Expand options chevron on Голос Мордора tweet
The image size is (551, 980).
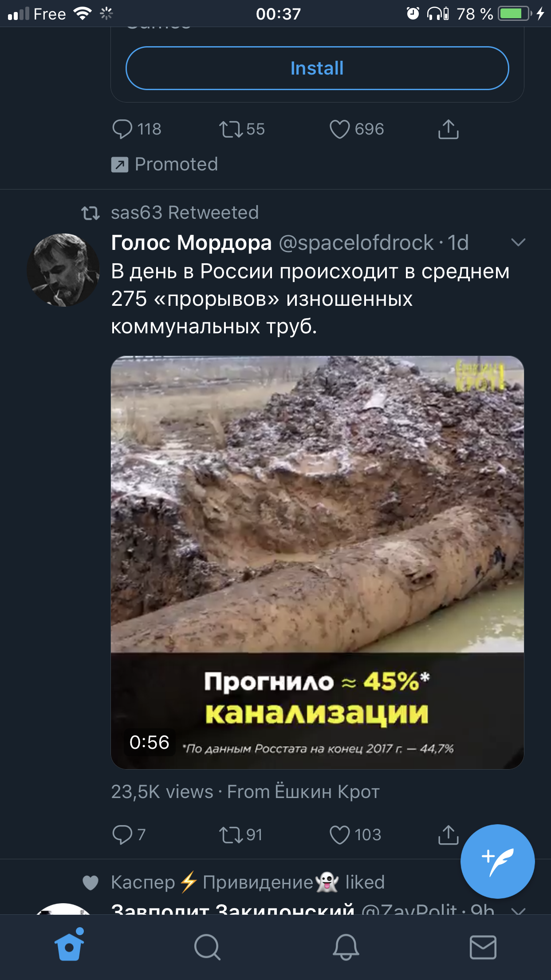point(518,242)
